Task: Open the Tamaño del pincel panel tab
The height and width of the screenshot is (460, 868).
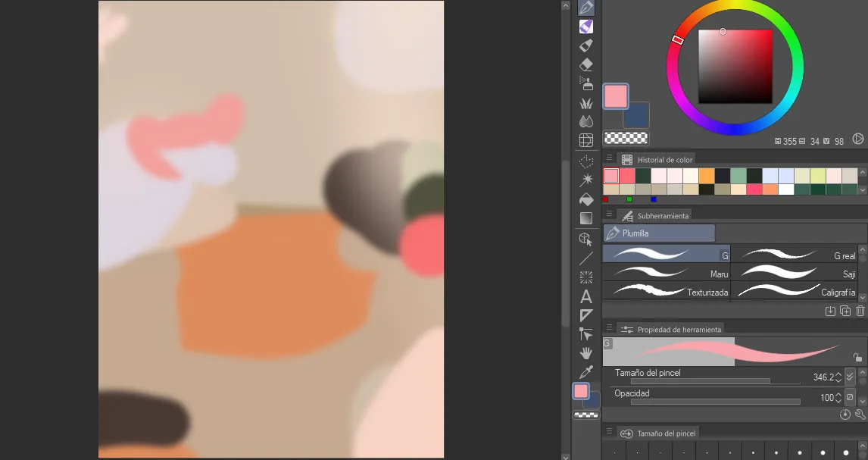Action: click(x=658, y=433)
